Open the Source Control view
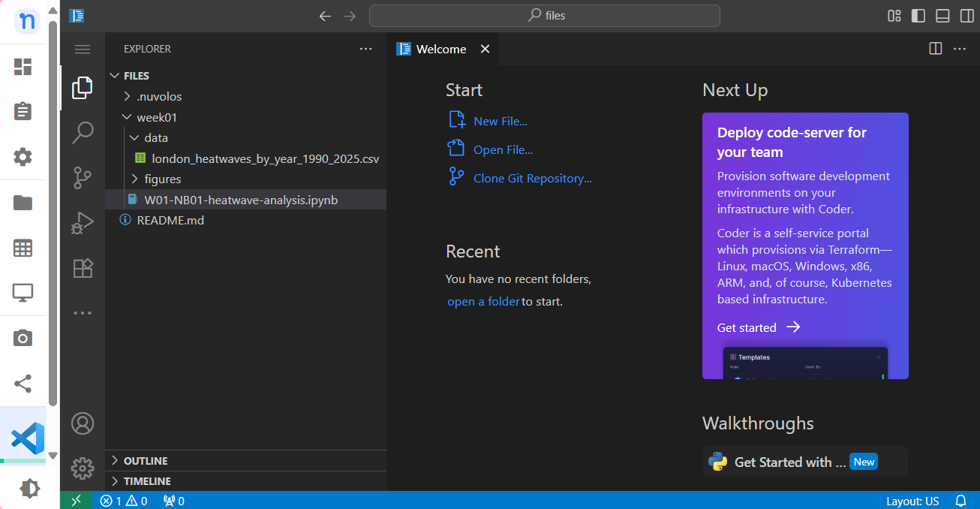The height and width of the screenshot is (509, 980). (83, 178)
